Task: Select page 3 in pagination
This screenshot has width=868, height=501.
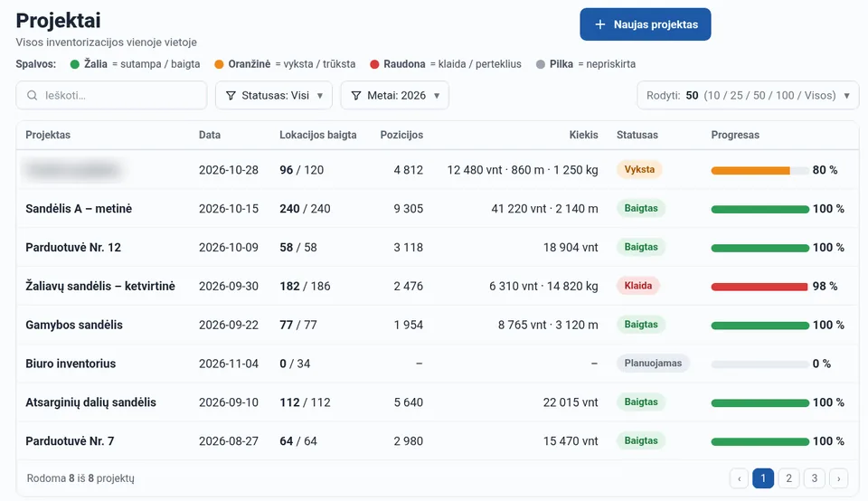Action: [815, 478]
